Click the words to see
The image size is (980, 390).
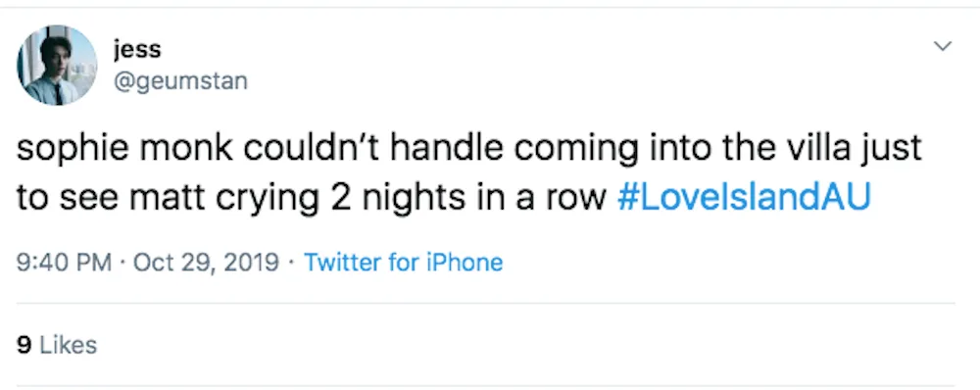[69, 198]
